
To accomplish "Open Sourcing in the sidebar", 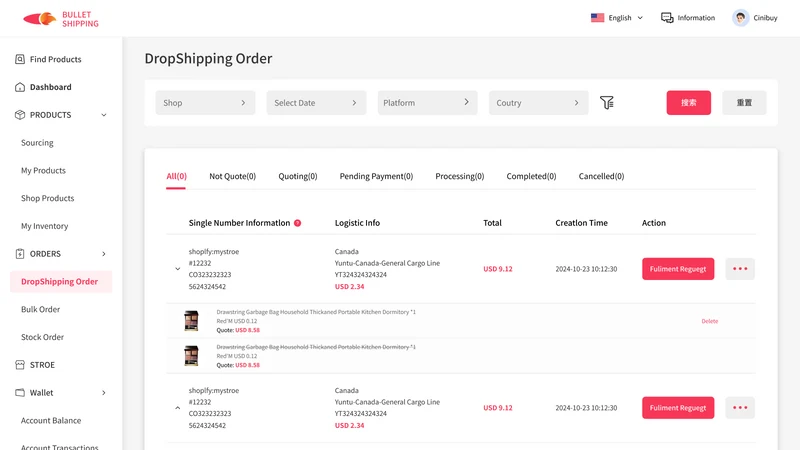I will point(37,143).
